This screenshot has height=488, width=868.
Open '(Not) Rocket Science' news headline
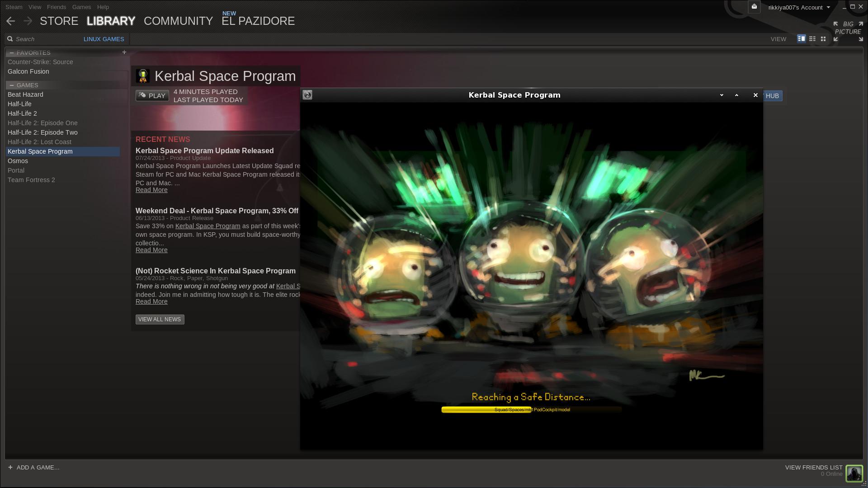tap(216, 271)
